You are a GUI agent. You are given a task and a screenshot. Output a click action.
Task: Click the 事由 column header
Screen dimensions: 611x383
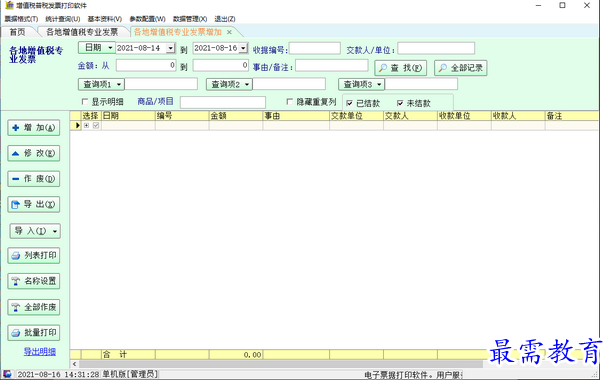(x=296, y=116)
